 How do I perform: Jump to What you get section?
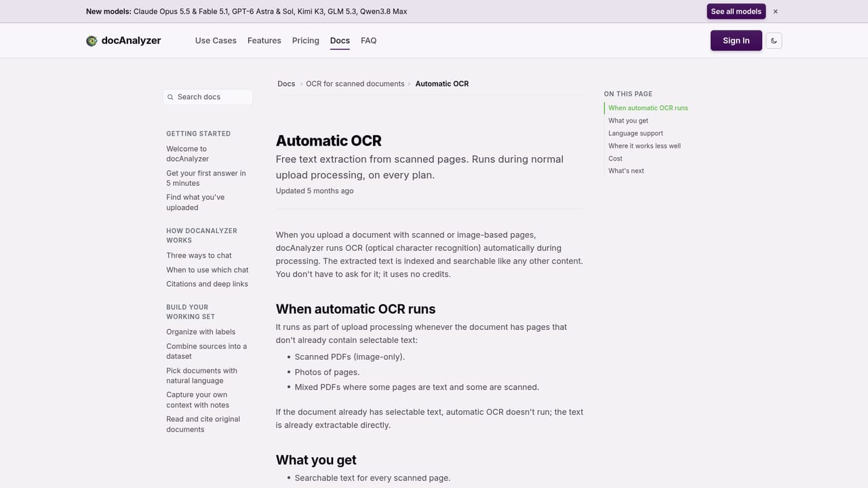pos(628,121)
